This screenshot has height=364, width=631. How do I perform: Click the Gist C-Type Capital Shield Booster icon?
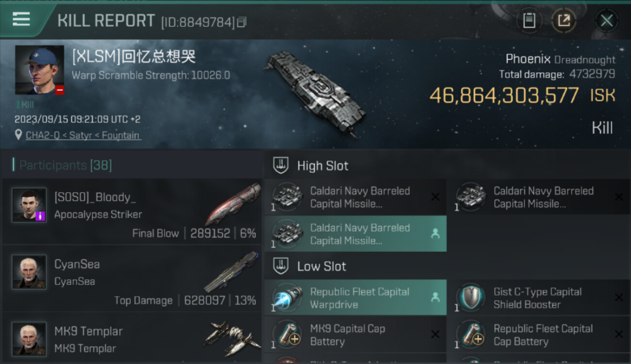[470, 298]
